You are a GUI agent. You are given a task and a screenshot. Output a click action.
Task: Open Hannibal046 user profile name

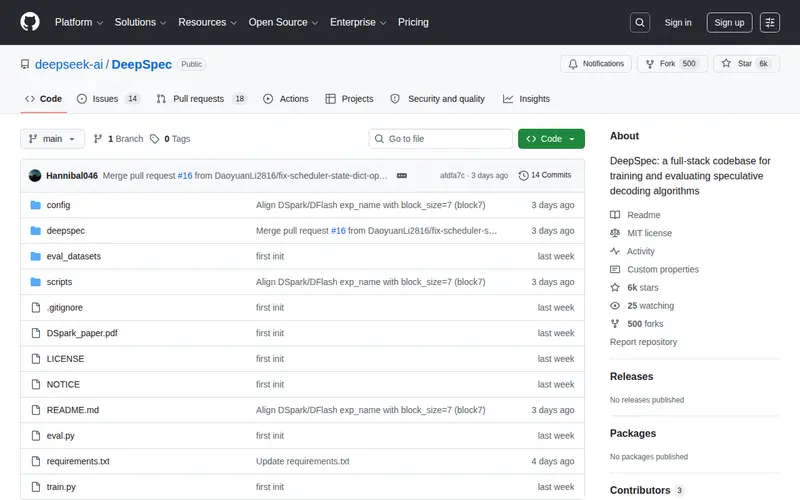click(x=72, y=176)
